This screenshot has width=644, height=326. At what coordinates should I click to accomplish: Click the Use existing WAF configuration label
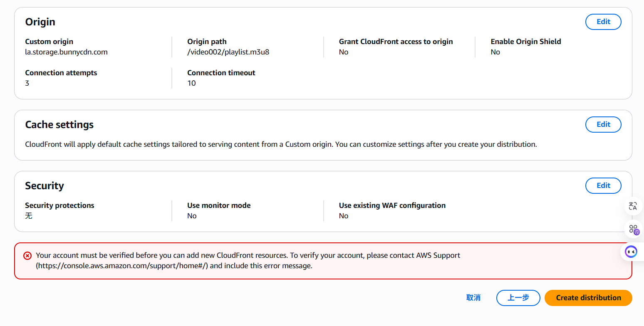coord(392,205)
